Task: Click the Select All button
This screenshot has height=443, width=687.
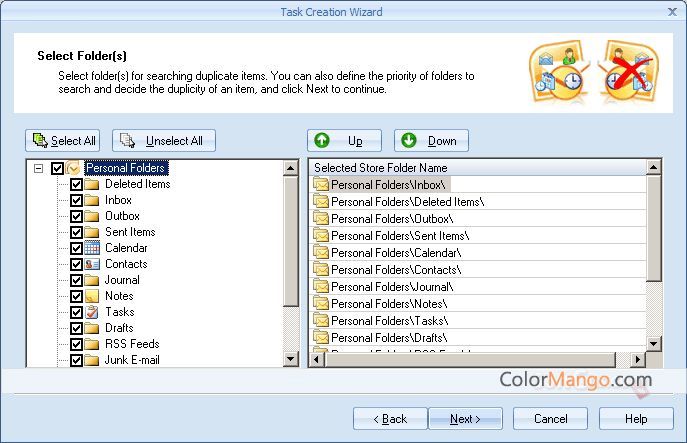Action: point(64,141)
